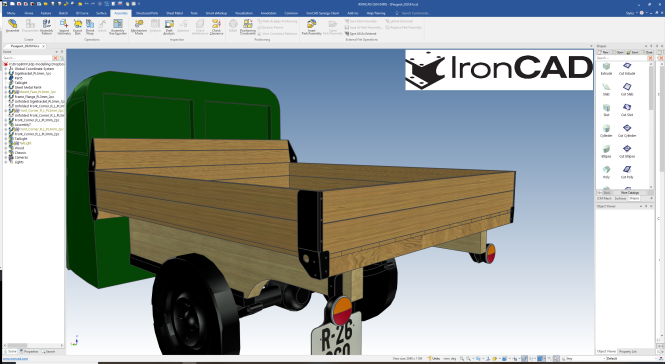The image size is (665, 364).
Task: Pick the Ellipse shape in the catalog
Action: point(606,152)
